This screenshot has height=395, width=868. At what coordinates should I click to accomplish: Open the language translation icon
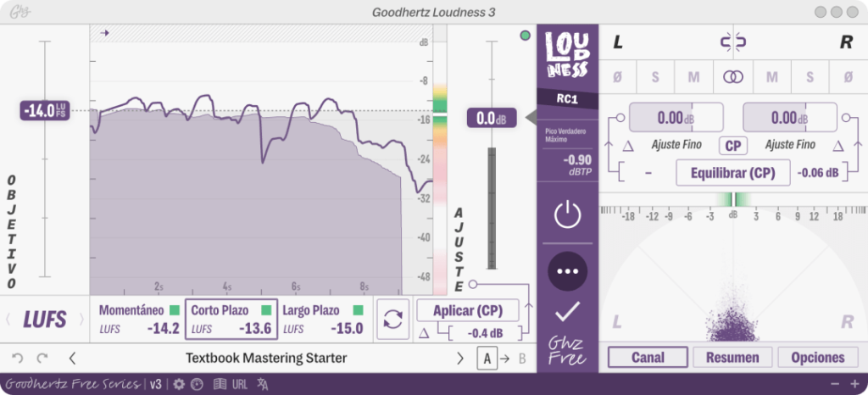(263, 384)
